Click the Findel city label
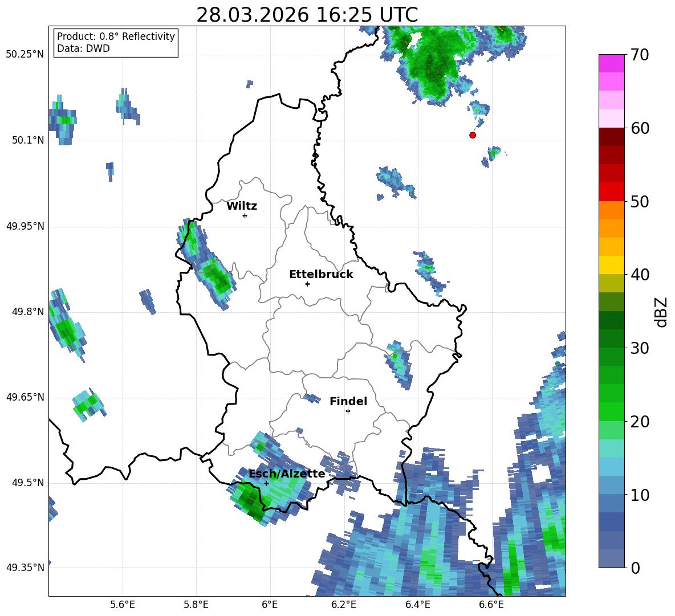Screen dimensions: 675x616 [348, 401]
